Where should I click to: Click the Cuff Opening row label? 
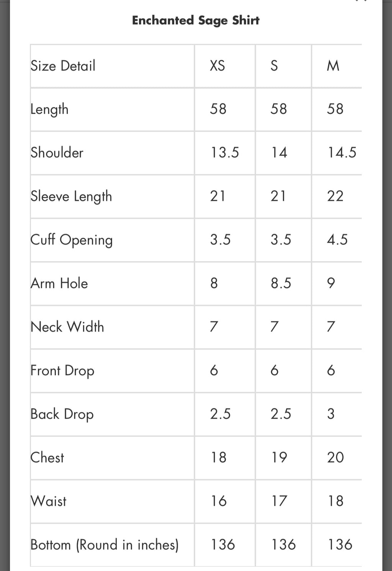(72, 240)
